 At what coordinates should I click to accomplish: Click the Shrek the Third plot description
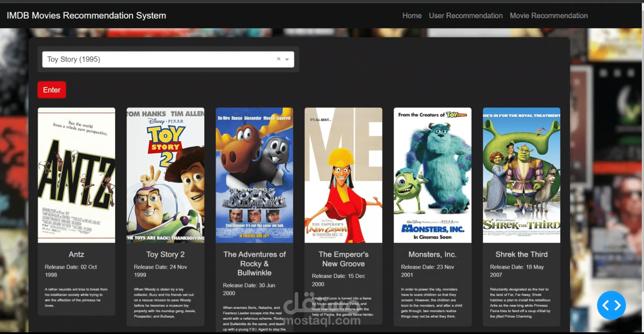pos(521,303)
